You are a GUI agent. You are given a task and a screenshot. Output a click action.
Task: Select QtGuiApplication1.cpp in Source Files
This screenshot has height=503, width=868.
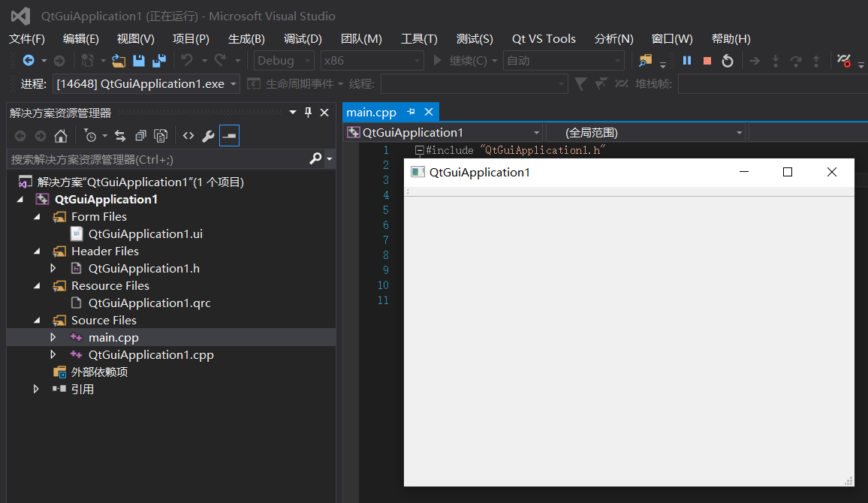[151, 354]
